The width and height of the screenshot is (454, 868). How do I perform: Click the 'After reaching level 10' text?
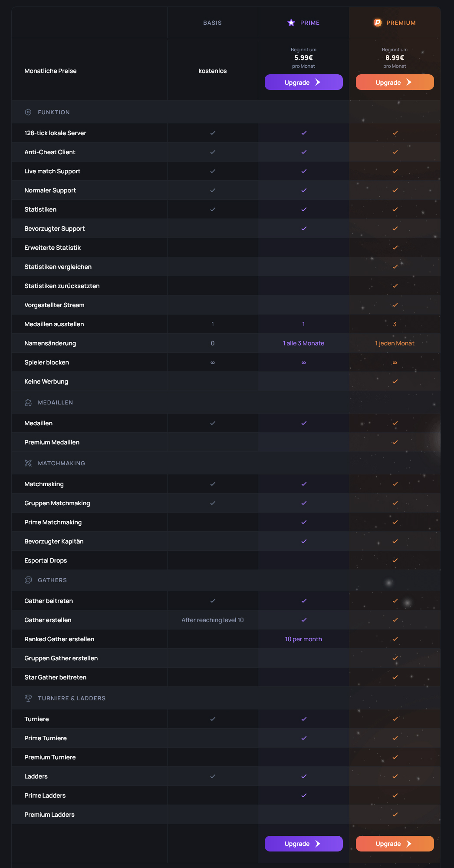(212, 620)
